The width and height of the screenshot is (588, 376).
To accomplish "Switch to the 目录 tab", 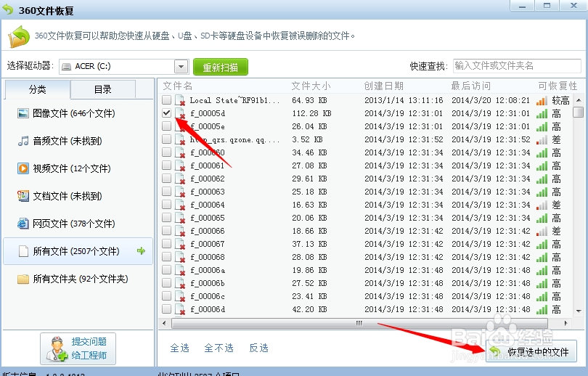I will 103,89.
